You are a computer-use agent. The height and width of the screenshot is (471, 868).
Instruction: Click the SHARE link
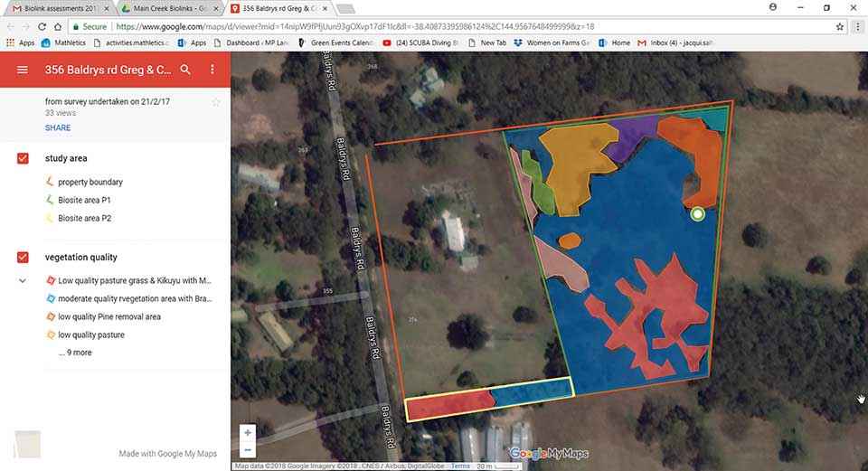(x=58, y=128)
